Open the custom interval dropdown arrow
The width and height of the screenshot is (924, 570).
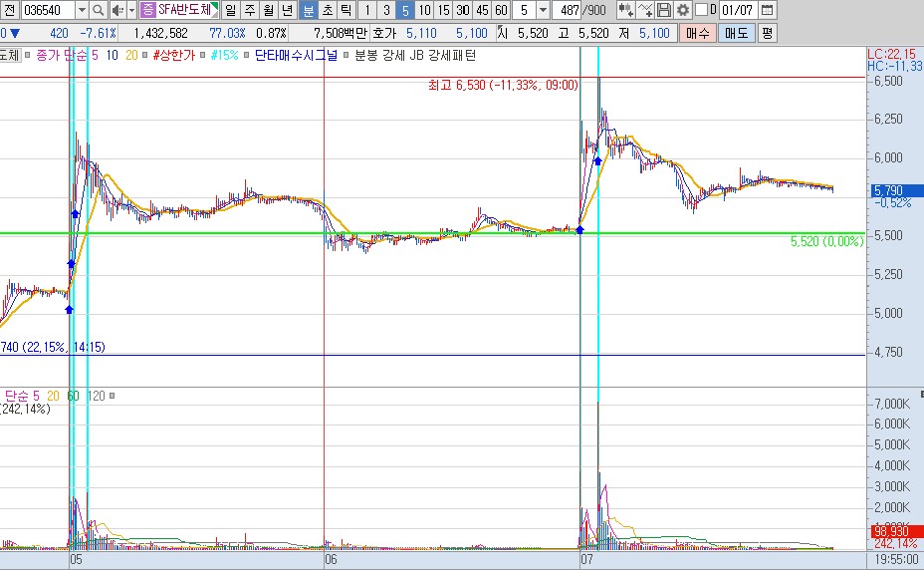544,10
